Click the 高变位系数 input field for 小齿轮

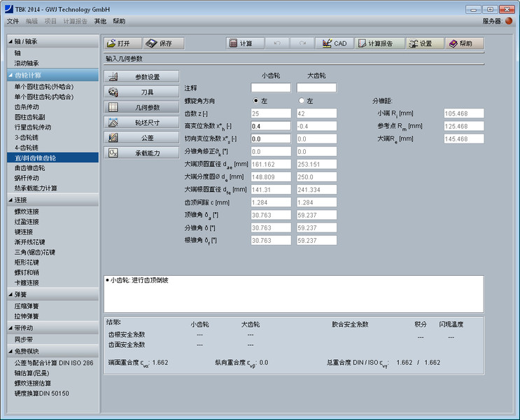click(x=271, y=126)
